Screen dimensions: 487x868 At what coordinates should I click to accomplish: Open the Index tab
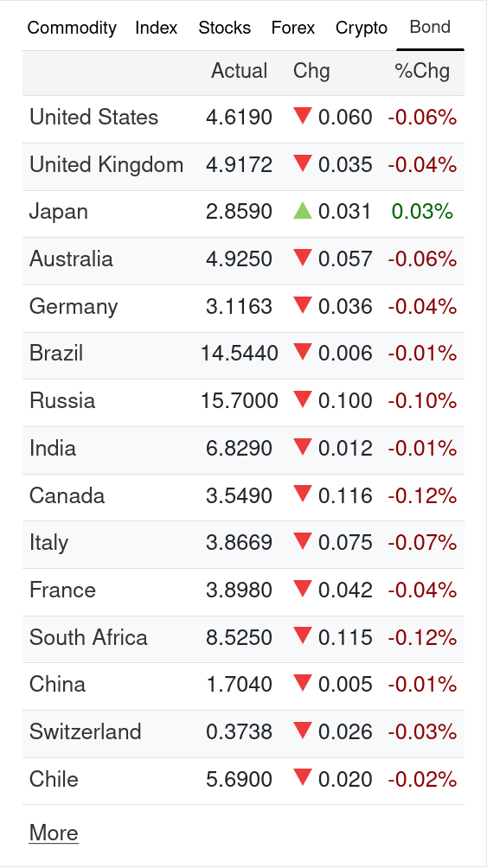coord(157,28)
